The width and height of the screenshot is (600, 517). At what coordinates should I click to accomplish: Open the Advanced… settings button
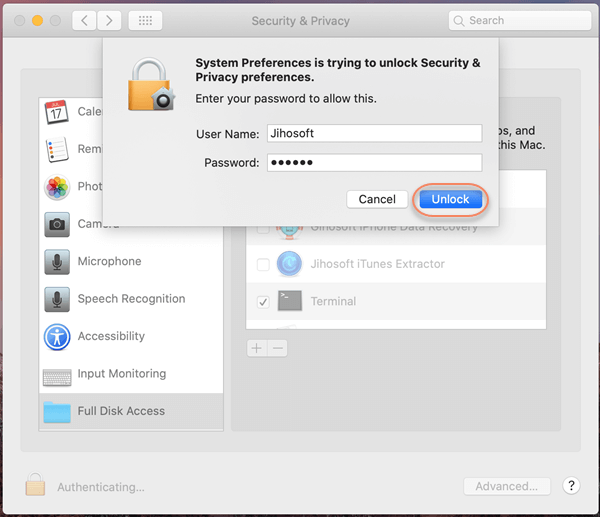[507, 486]
